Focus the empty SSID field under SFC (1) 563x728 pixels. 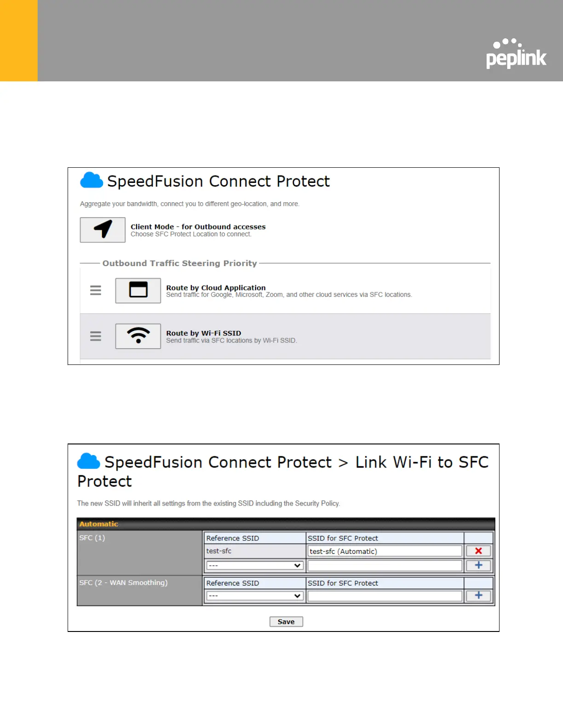point(385,565)
